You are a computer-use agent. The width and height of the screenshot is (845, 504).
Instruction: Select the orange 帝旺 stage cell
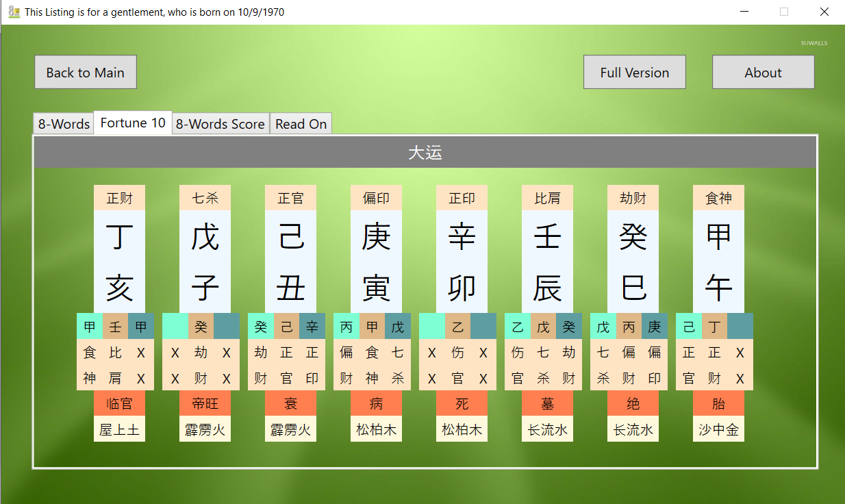205,403
